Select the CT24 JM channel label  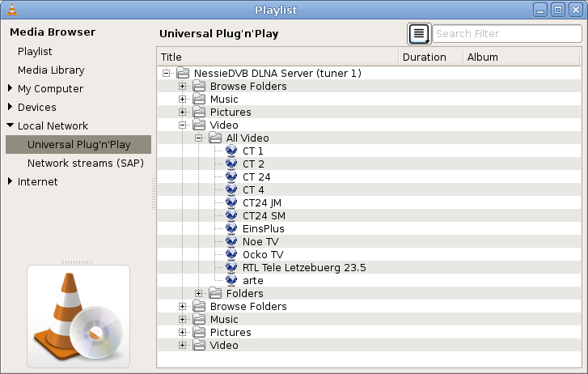262,202
